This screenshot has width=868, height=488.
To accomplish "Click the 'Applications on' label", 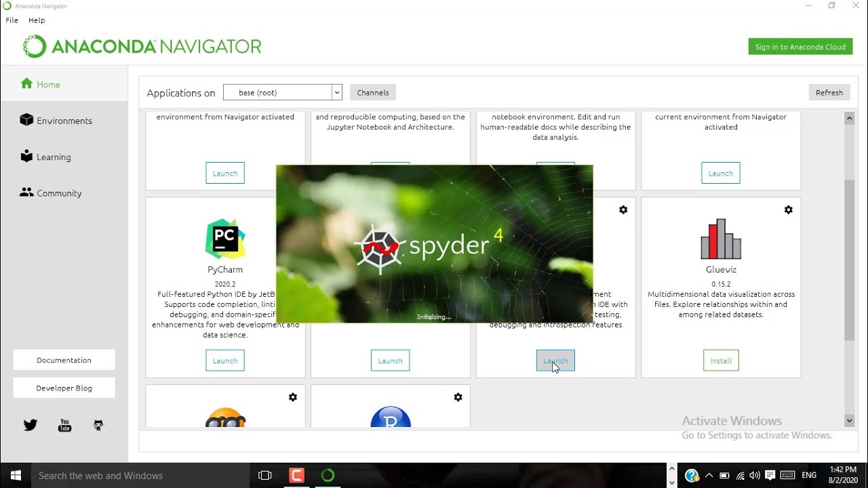I will click(181, 94).
